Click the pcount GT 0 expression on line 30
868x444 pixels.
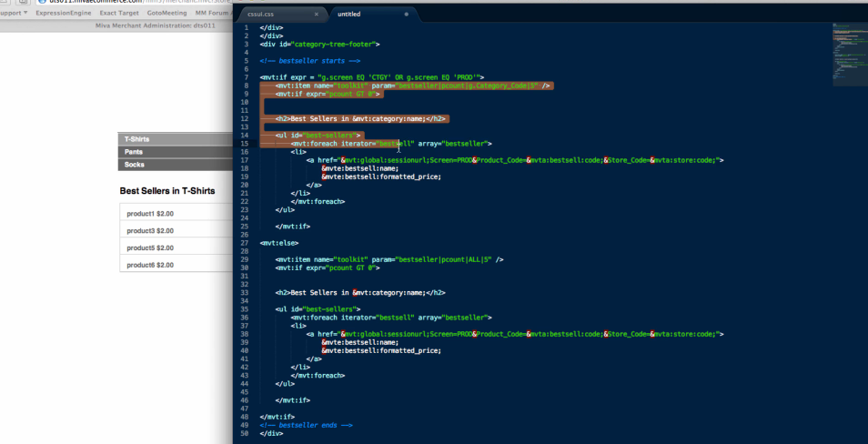[328, 268]
